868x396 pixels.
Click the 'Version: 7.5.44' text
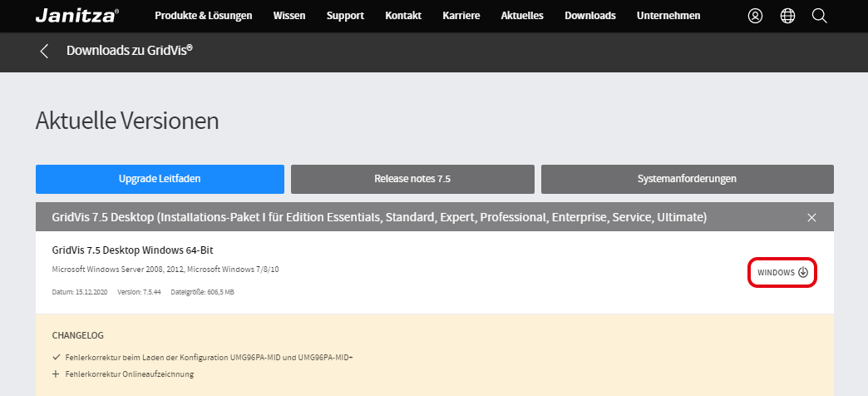(139, 292)
